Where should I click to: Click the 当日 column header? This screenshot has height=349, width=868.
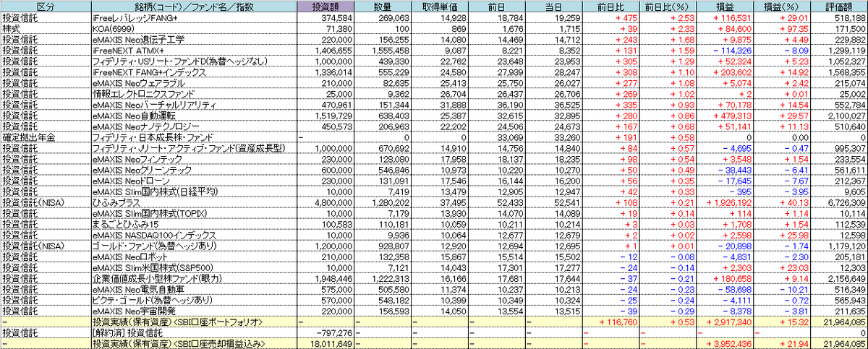[x=554, y=6]
